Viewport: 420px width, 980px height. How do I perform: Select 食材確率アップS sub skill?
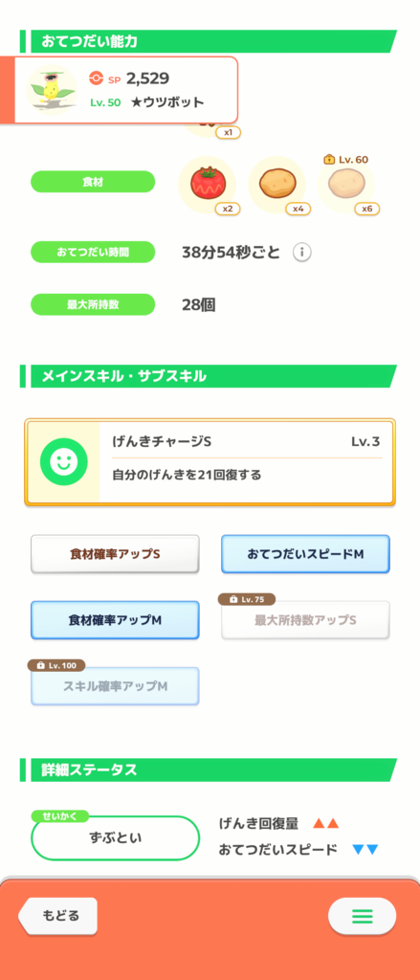click(x=115, y=554)
